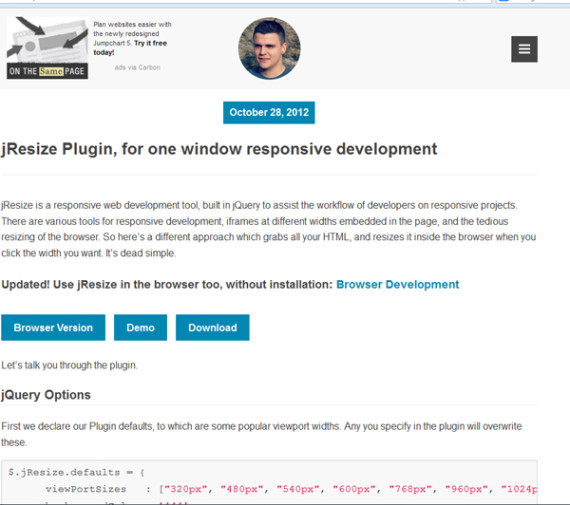Image resolution: width=570 pixels, height=505 pixels.
Task: Click the Download button
Action: pos(213,328)
